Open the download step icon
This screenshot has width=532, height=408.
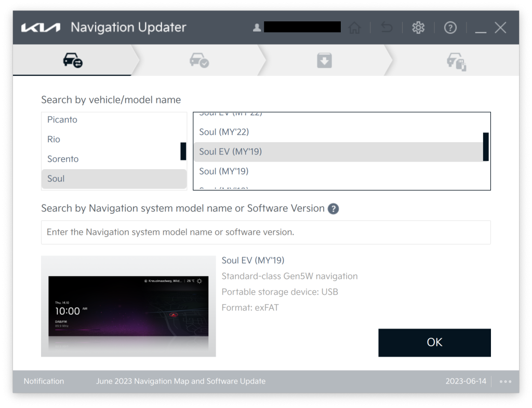[325, 60]
